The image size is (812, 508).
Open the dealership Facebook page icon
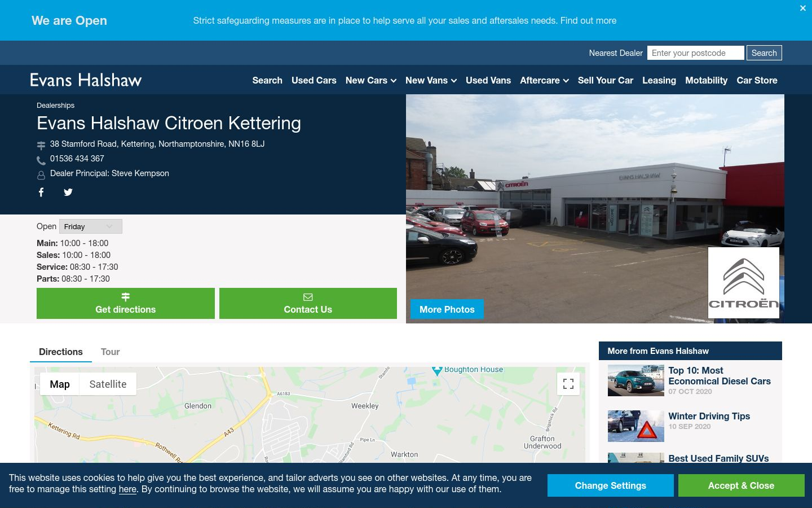tap(41, 192)
